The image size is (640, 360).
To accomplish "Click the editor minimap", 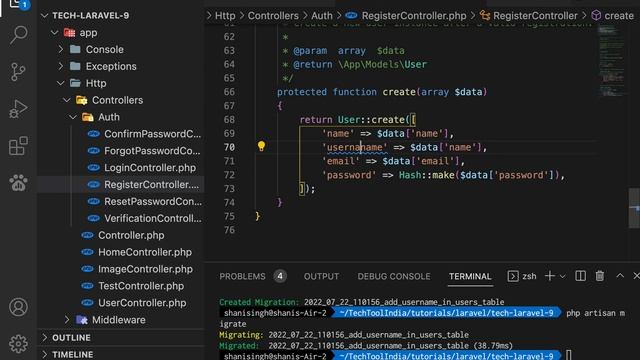I will (611, 61).
